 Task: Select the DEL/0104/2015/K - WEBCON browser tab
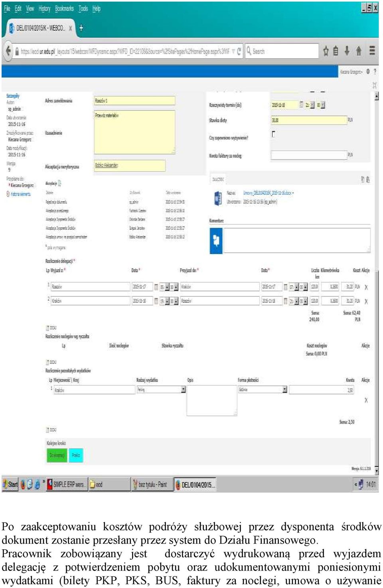click(40, 28)
